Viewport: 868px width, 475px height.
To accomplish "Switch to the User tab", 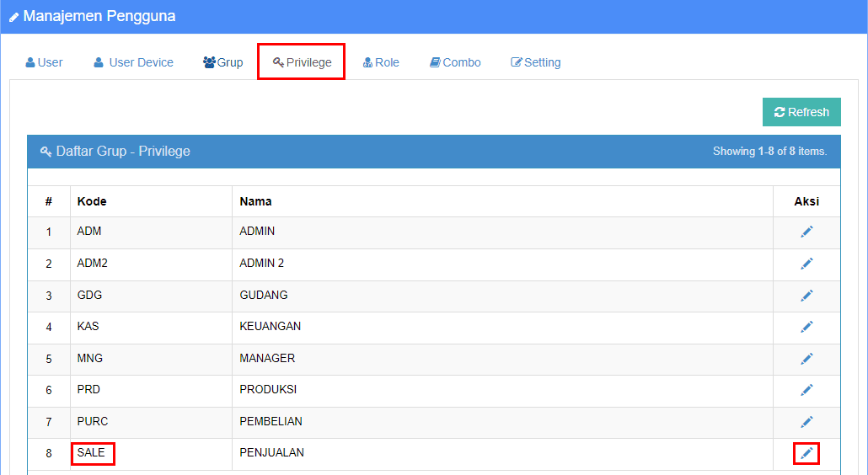I will [45, 62].
